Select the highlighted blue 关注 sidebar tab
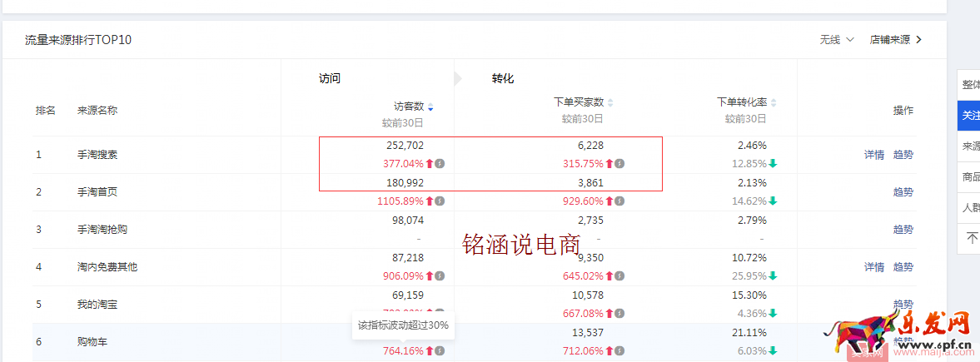The width and height of the screenshot is (980, 362). [x=970, y=116]
